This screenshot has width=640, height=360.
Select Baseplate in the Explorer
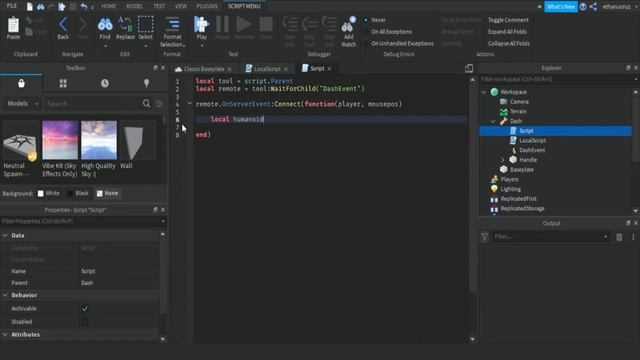pos(522,169)
